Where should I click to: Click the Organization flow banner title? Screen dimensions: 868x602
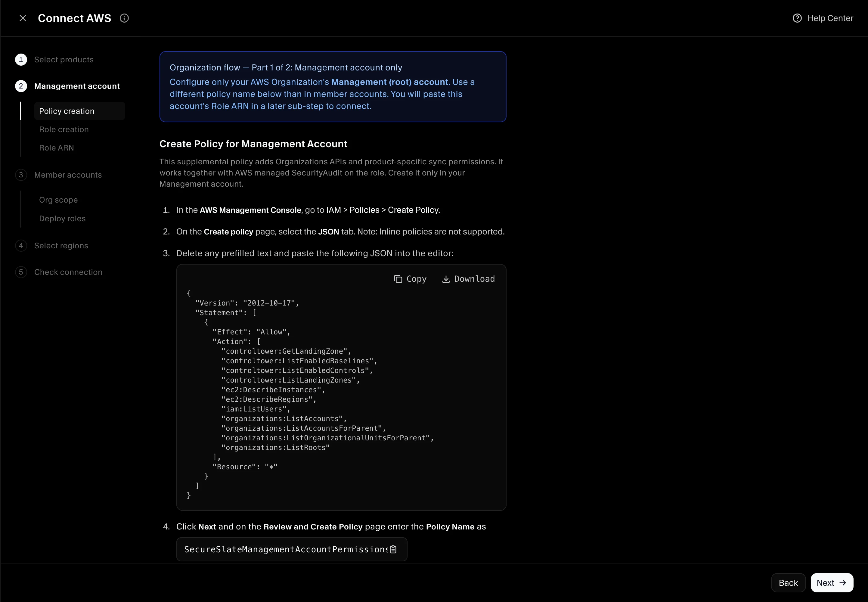tap(286, 67)
